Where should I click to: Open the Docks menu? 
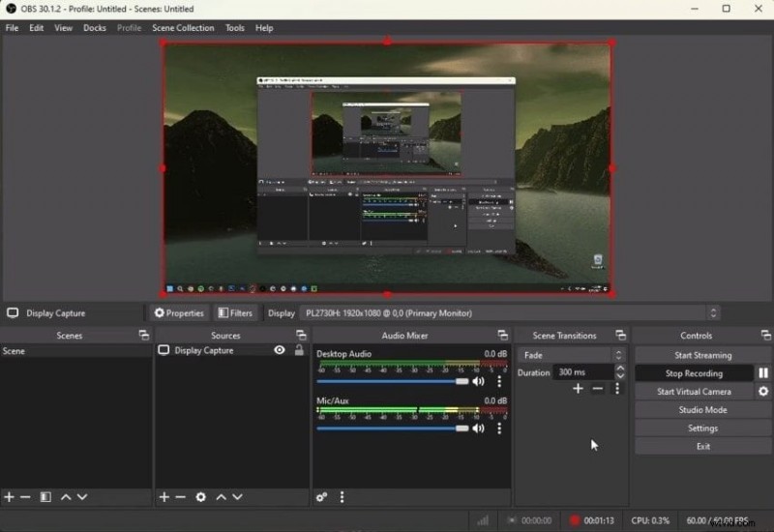[x=94, y=28]
